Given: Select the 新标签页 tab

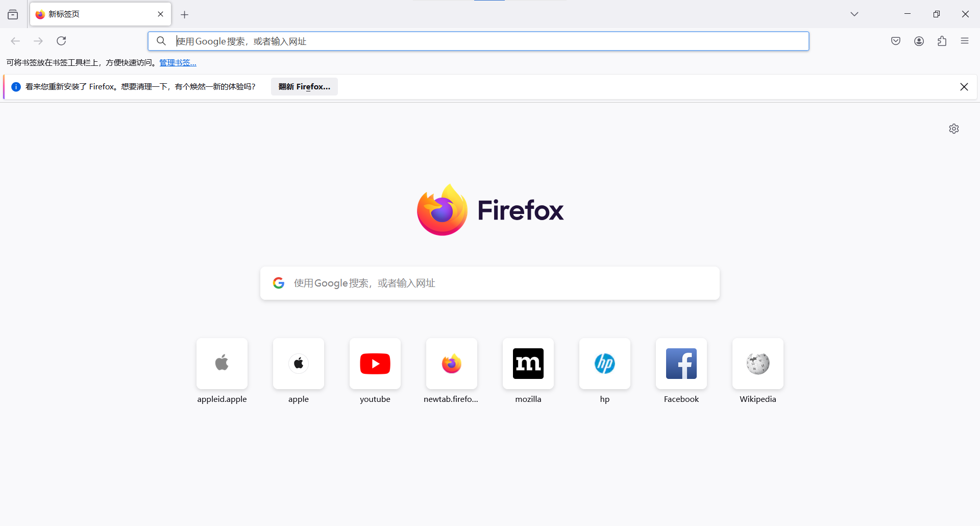Looking at the screenshot, I should [92, 14].
